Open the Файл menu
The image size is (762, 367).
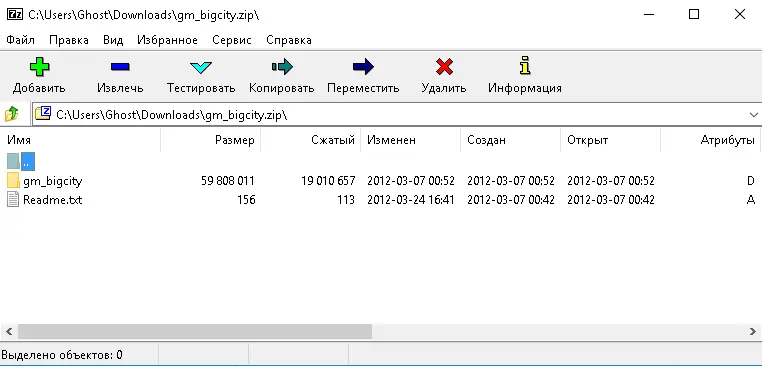pos(20,40)
